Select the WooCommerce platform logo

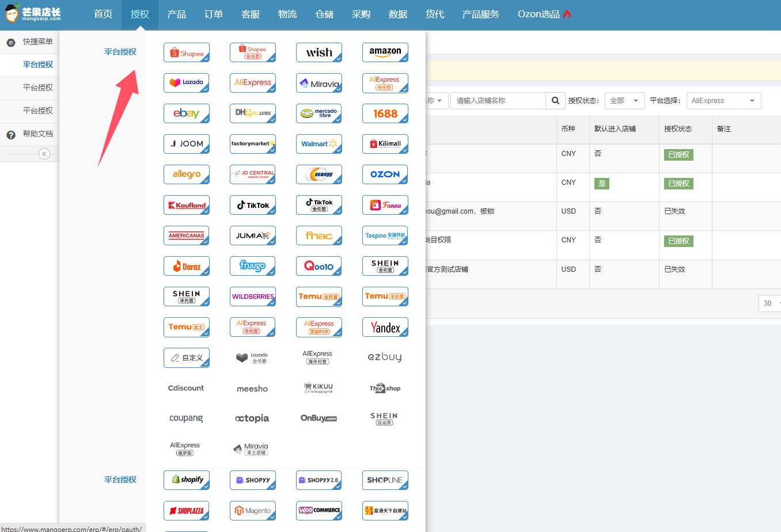click(319, 511)
